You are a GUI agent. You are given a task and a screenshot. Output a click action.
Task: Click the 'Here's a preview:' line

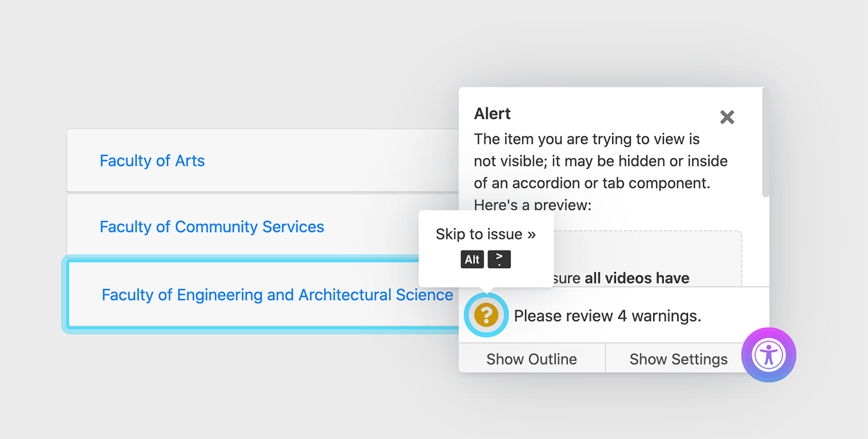(533, 205)
